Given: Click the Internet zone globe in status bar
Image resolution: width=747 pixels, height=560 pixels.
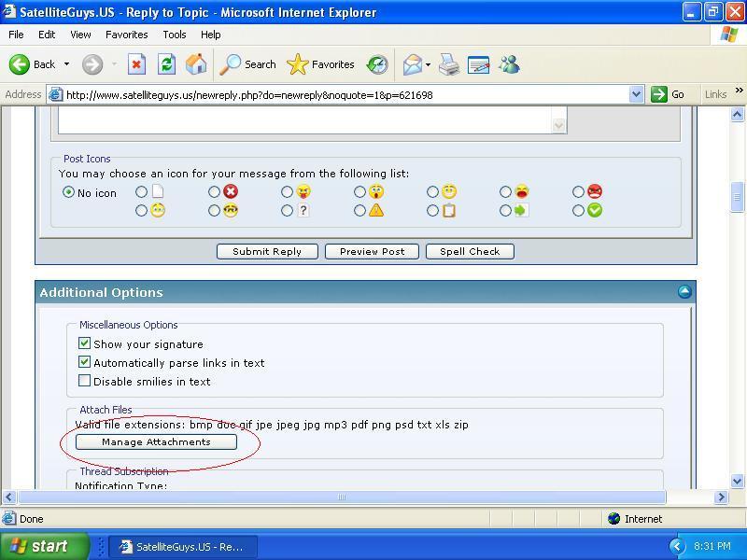Looking at the screenshot, I should 614,519.
